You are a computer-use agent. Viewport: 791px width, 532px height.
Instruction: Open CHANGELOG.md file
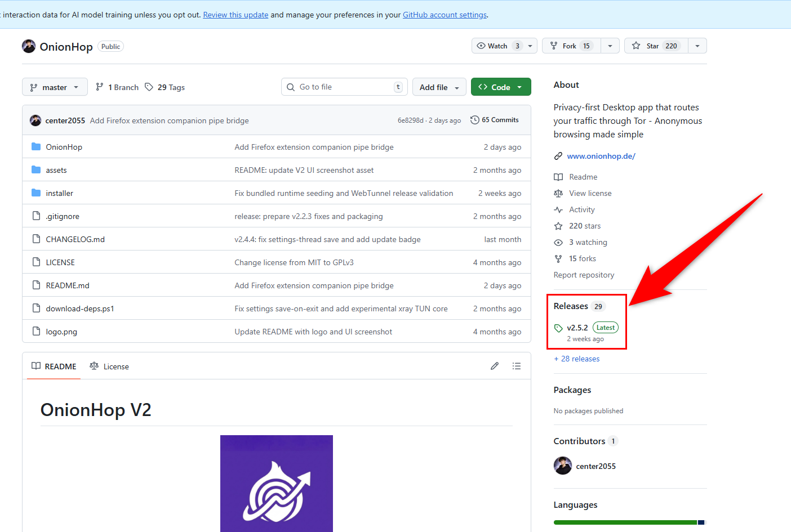pyautogui.click(x=75, y=239)
